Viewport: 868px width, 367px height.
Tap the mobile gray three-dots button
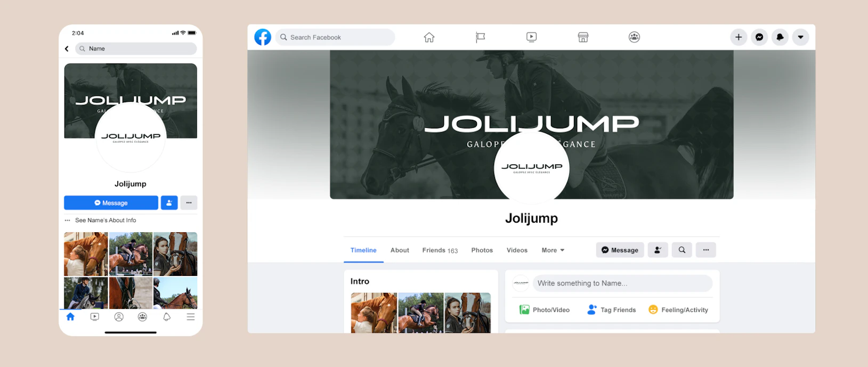click(189, 203)
